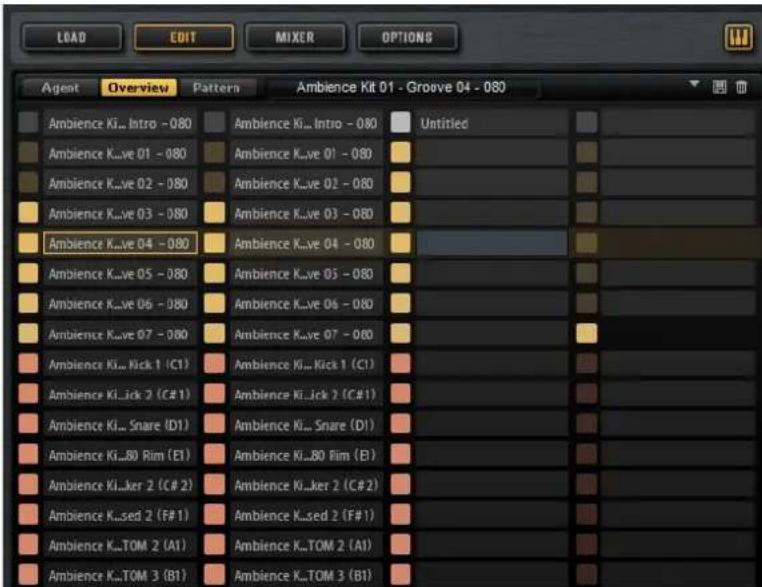The image size is (762, 587).
Task: Select first column Ambience K...ve 02 - 080
Action: [120, 184]
